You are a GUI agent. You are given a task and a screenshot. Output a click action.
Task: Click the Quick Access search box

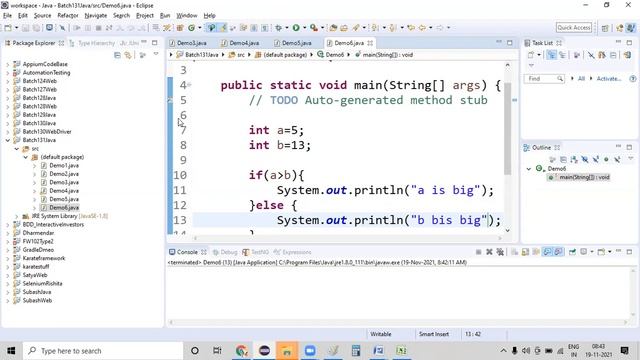[573, 27]
